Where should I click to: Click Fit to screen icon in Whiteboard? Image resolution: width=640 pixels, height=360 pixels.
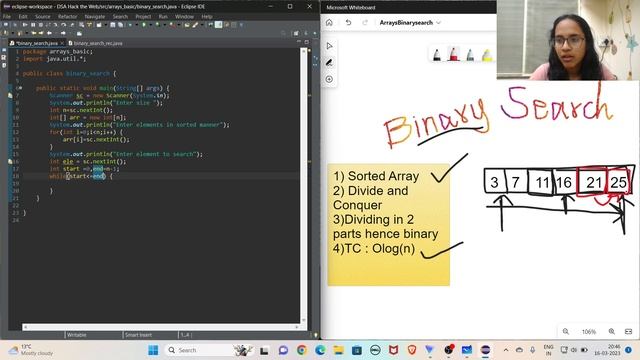(x=629, y=331)
